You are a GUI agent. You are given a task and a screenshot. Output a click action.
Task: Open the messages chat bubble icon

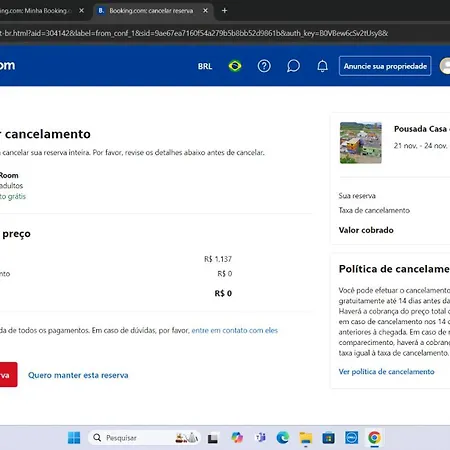click(x=293, y=66)
